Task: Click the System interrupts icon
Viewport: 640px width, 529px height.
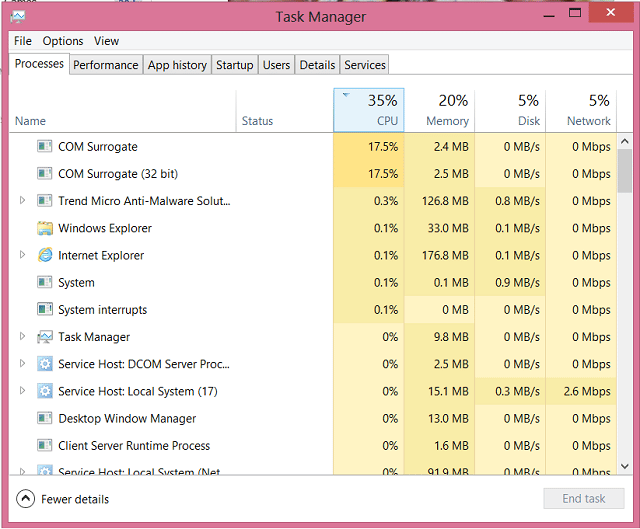Action: (x=44, y=309)
